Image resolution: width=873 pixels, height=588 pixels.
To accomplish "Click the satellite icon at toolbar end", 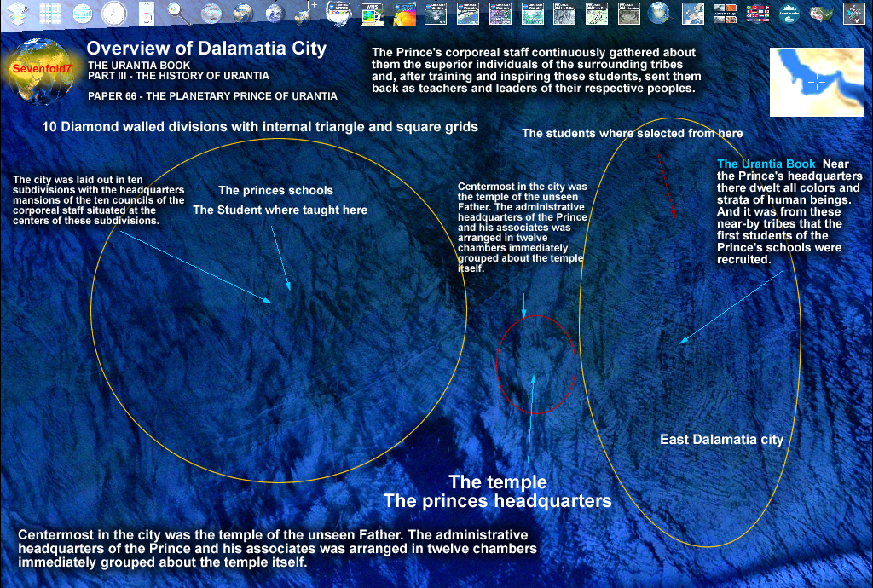I will (x=853, y=14).
